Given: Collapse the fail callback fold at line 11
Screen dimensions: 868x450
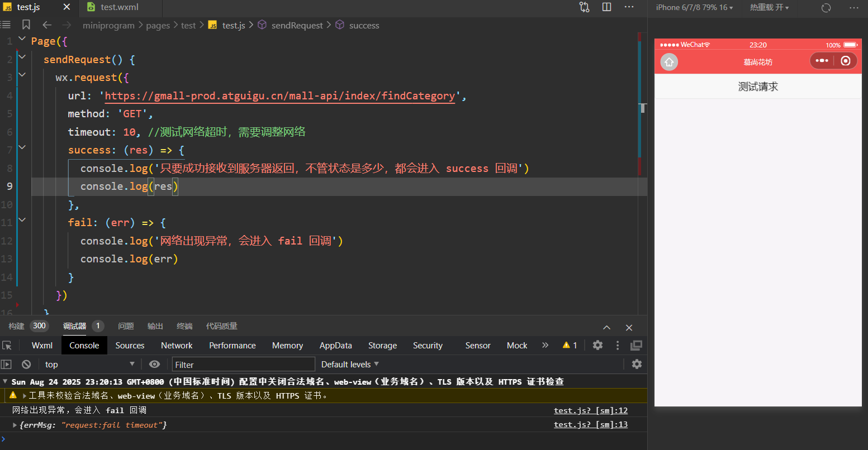Looking at the screenshot, I should point(22,220).
